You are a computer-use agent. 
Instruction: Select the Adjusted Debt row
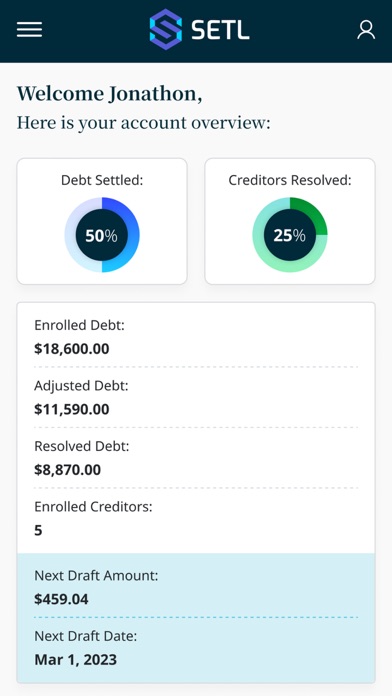[x=196, y=398]
